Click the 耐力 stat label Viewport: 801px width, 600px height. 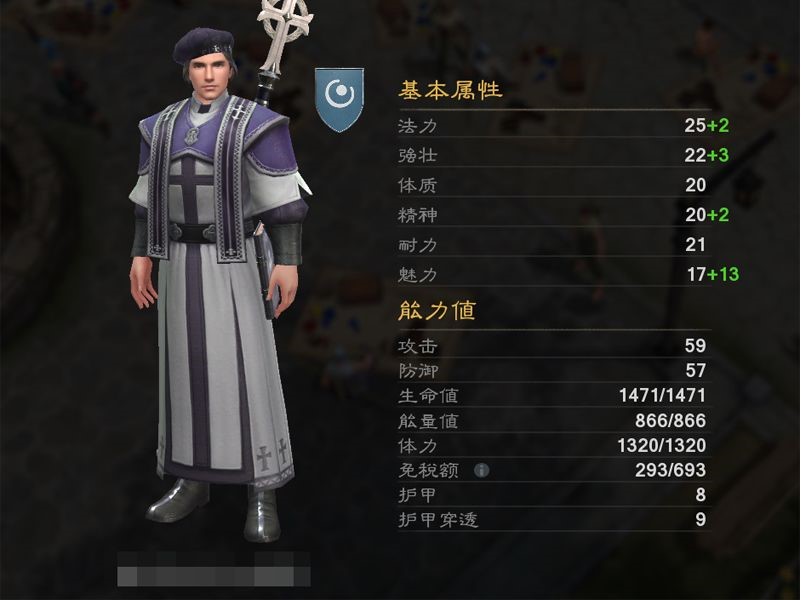coord(417,245)
